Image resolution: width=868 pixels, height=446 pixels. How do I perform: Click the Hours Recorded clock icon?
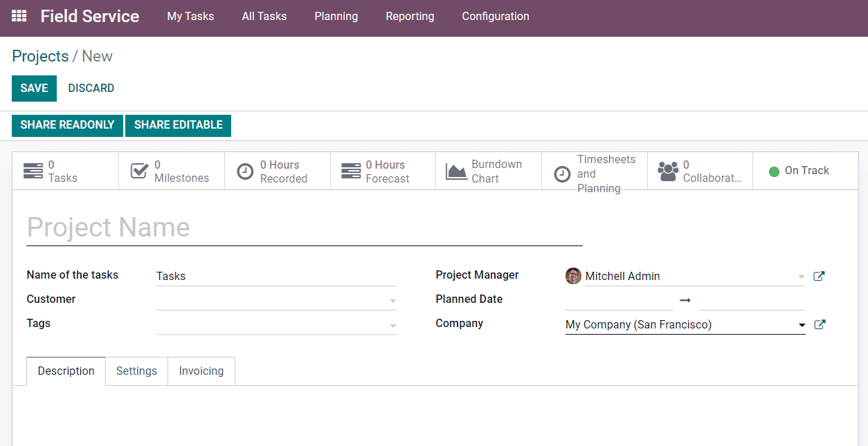[x=245, y=170]
